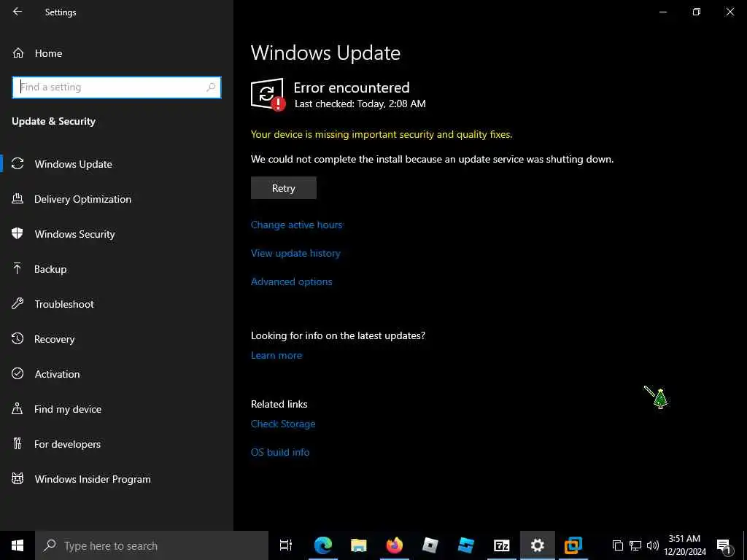Open the Check Storage link
This screenshot has width=747, height=560.
pos(283,424)
